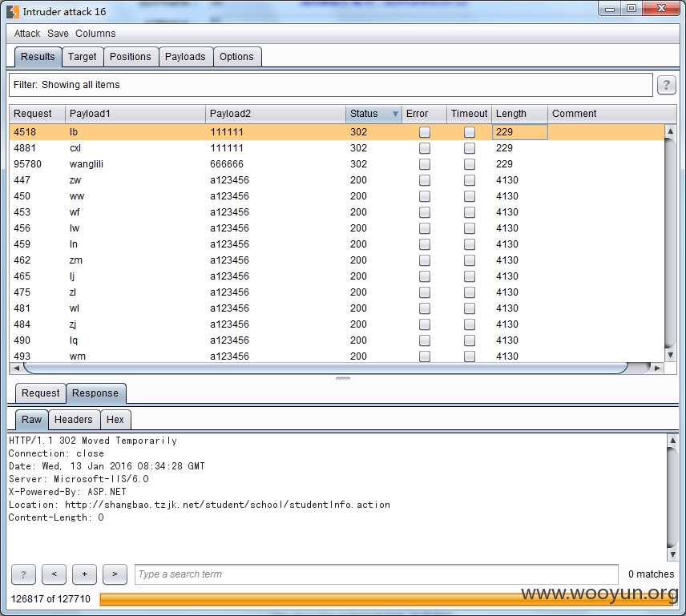The image size is (686, 616).
Task: Click the search help question-mark button
Action: [x=23, y=574]
